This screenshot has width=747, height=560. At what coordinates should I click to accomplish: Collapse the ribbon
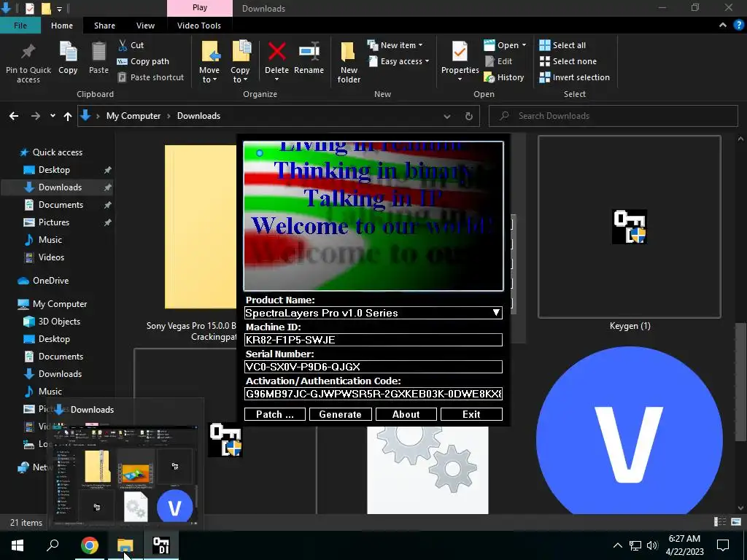coord(723,26)
